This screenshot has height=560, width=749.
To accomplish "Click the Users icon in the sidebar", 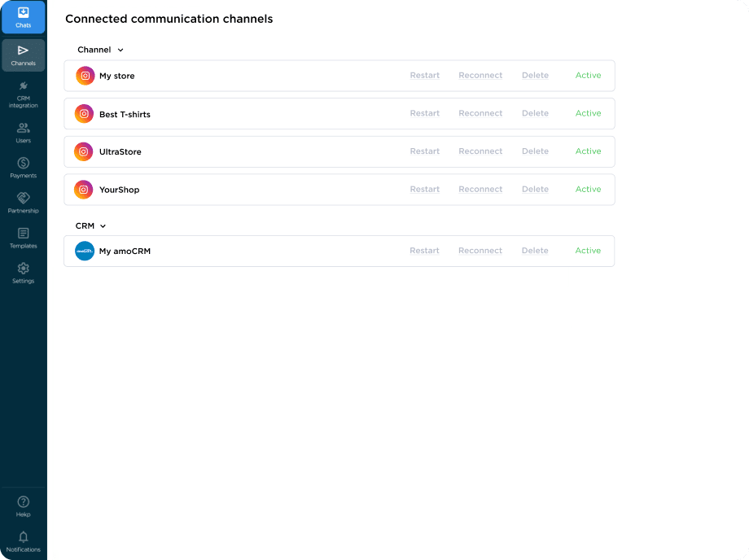I will tap(23, 130).
